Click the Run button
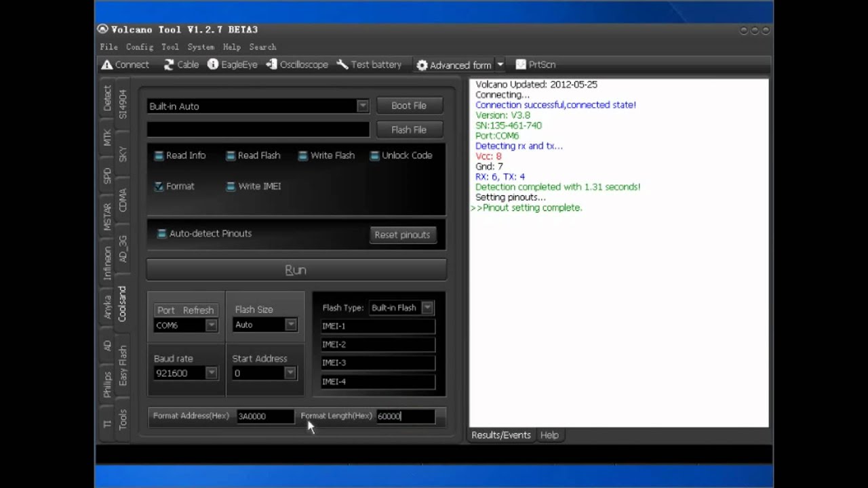 [x=296, y=270]
